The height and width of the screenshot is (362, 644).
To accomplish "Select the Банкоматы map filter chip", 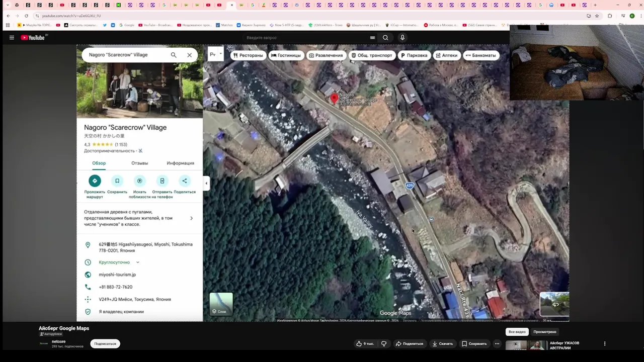I will pyautogui.click(x=481, y=55).
